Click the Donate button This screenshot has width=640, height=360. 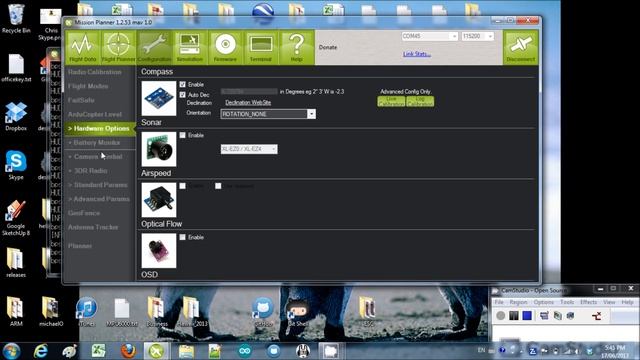[328, 47]
